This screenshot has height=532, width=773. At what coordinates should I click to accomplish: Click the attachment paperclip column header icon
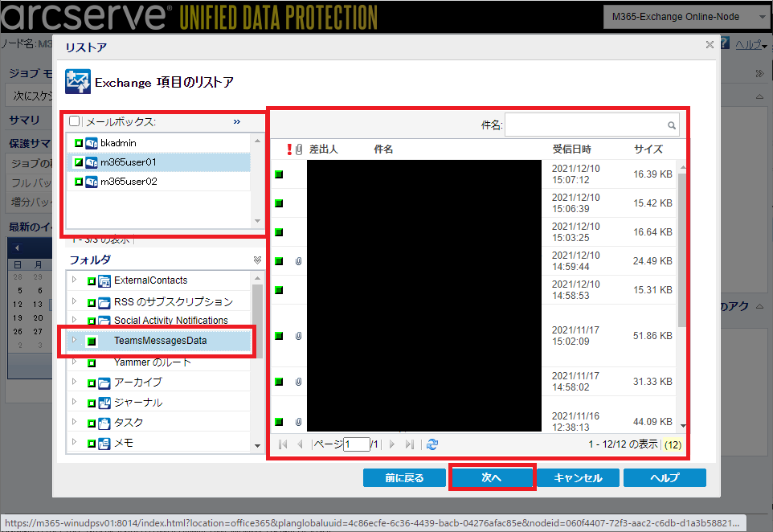click(299, 149)
